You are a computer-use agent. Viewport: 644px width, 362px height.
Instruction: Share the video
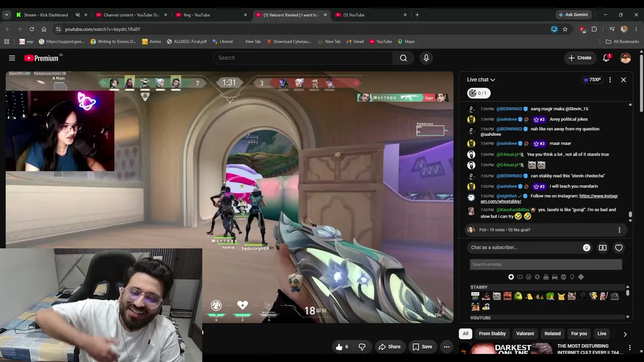[389, 347]
